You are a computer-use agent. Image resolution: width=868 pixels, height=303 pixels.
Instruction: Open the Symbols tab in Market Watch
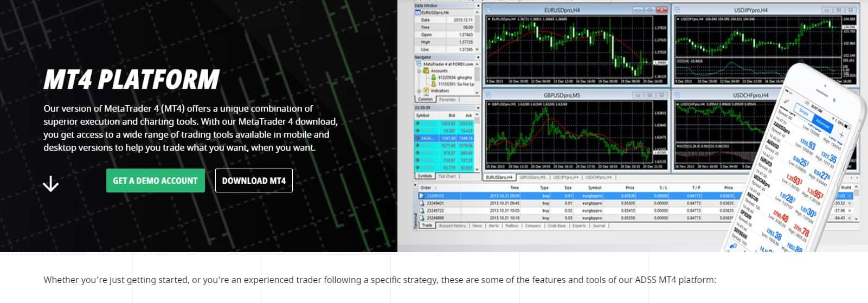point(425,176)
